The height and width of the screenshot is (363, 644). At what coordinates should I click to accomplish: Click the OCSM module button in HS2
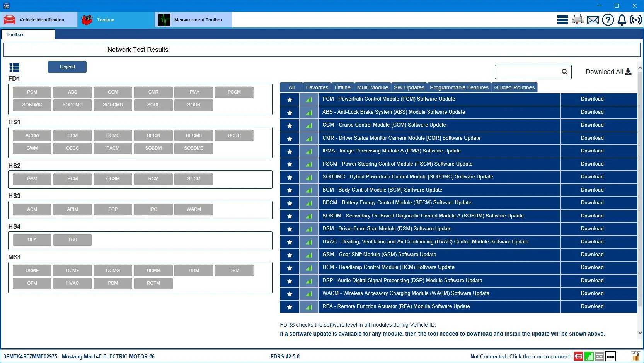click(x=113, y=179)
